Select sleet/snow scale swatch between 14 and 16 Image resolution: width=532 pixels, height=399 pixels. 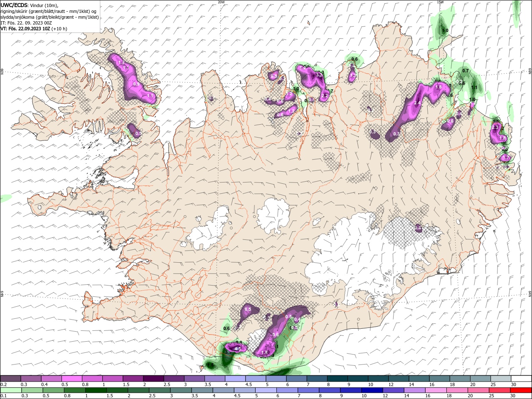pyautogui.click(x=419, y=378)
